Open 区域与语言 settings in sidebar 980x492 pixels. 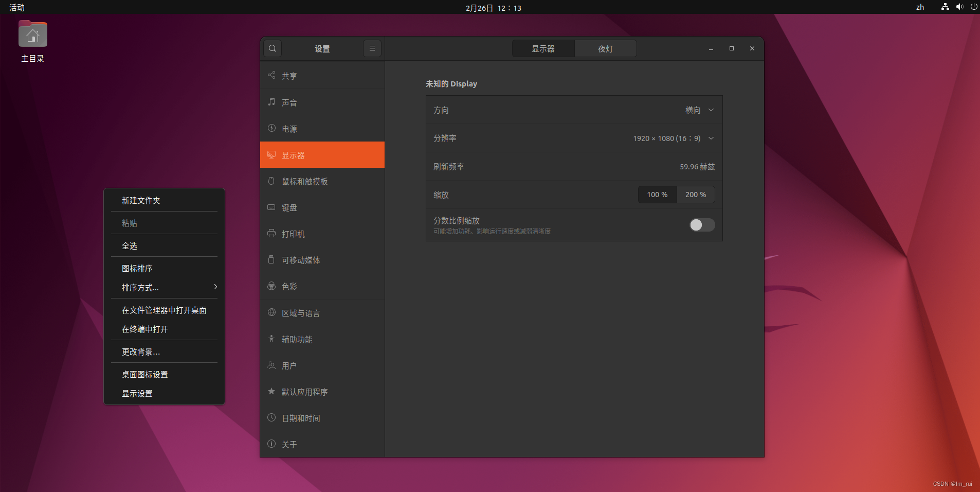coord(322,313)
